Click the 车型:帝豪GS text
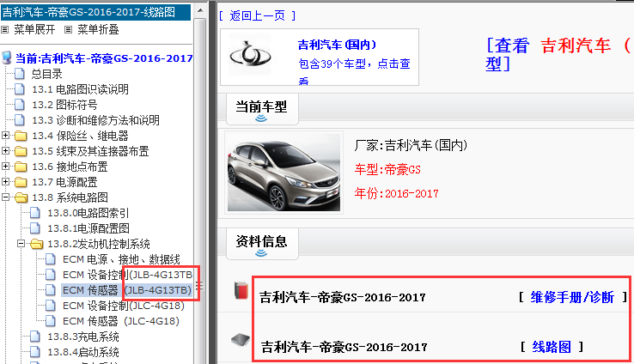The width and height of the screenshot is (634, 364). click(x=387, y=169)
